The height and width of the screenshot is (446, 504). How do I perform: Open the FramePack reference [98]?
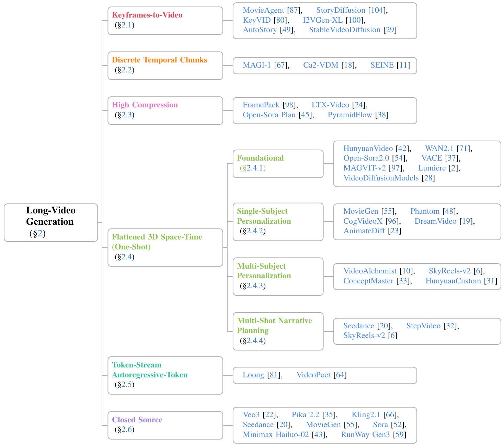(x=289, y=105)
